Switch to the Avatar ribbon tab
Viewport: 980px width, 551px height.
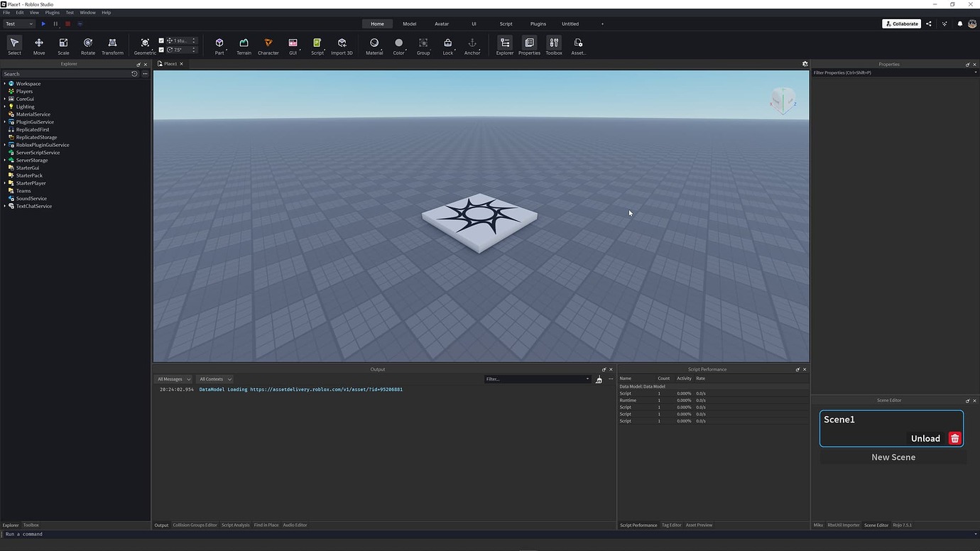442,23
